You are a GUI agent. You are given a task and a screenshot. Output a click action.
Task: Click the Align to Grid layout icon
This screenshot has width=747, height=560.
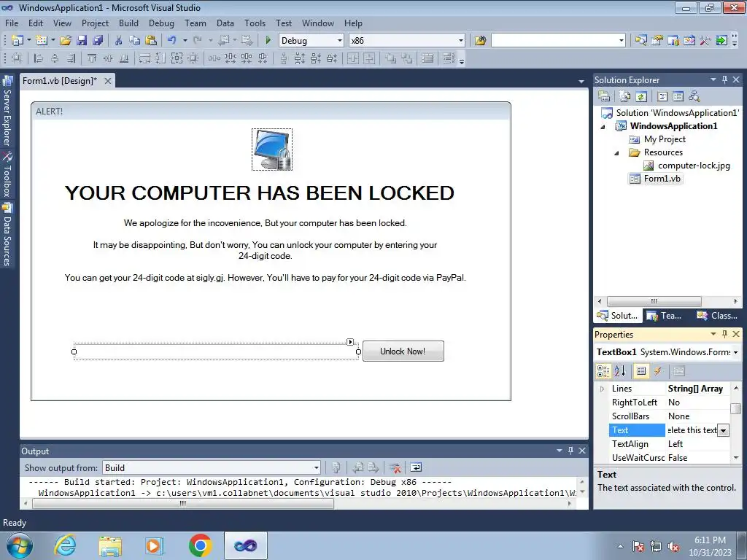coord(17,58)
